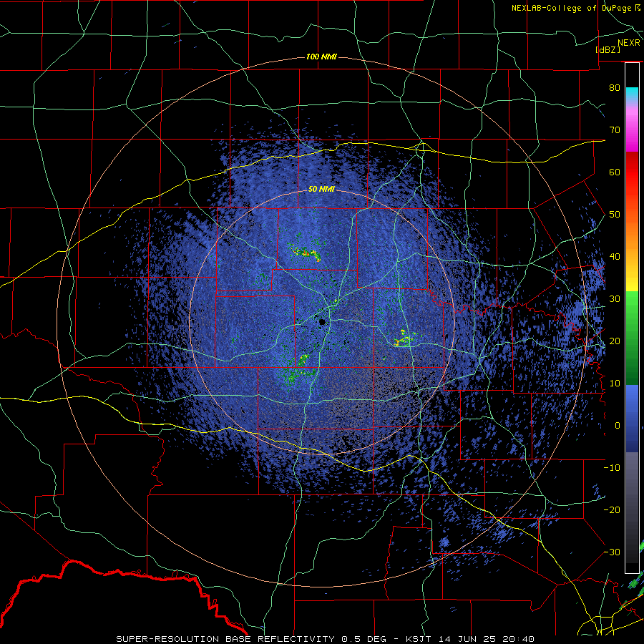Click the storm cell north of the radar site
644x644 pixels.
pos(305,253)
